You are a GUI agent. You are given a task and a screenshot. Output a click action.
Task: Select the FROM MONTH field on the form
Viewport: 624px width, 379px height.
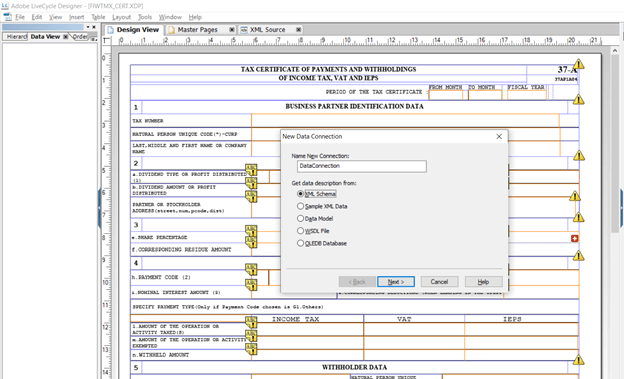click(x=446, y=95)
